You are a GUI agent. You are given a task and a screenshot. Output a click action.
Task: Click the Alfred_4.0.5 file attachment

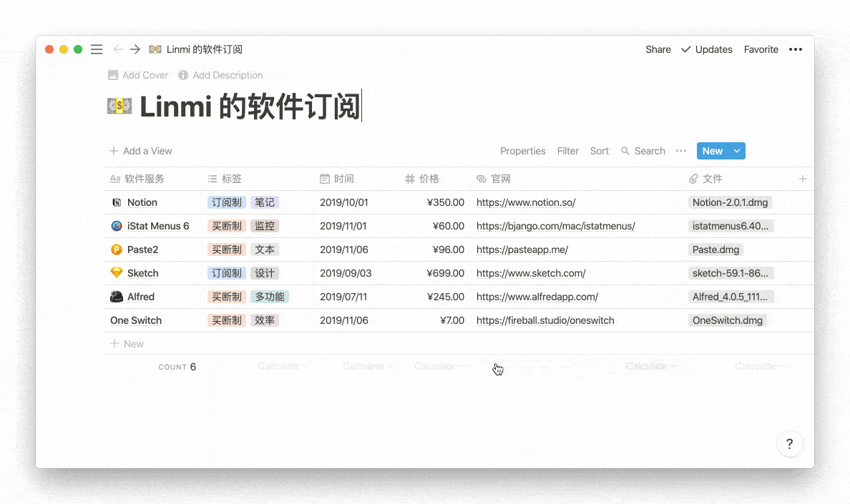[x=731, y=297]
